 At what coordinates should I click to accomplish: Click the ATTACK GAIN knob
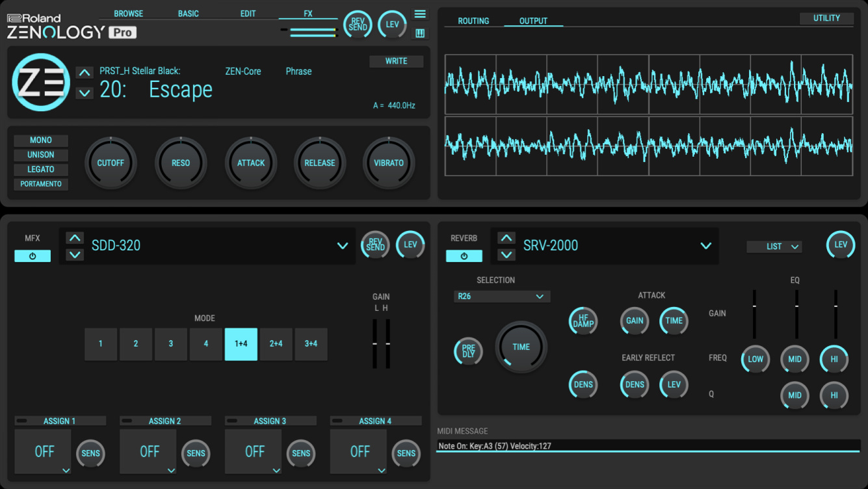point(635,321)
